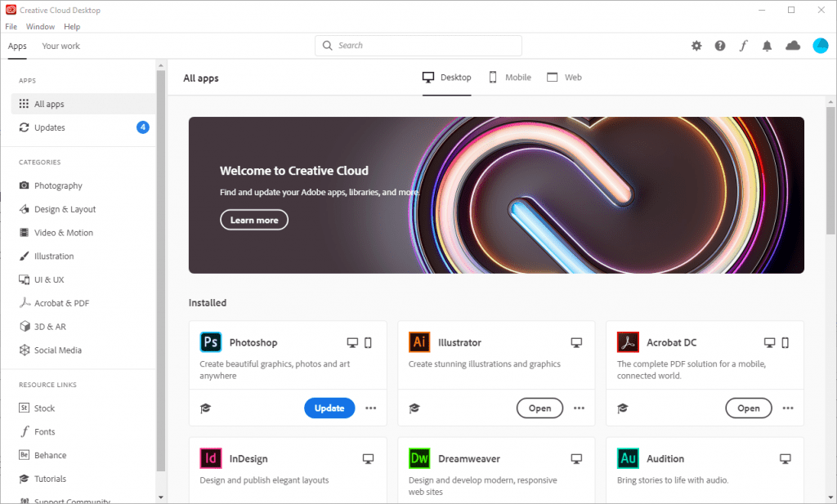Screen dimensions: 837x504
Task: Open the Help menu
Action: click(72, 27)
